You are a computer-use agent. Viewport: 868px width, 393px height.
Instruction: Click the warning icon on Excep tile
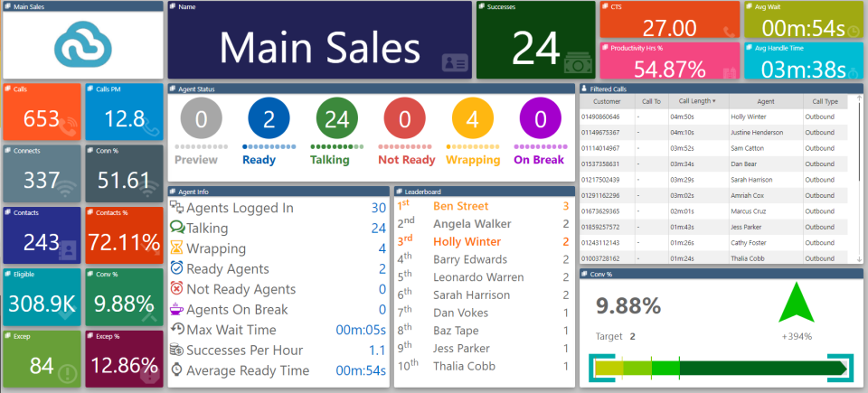68,374
